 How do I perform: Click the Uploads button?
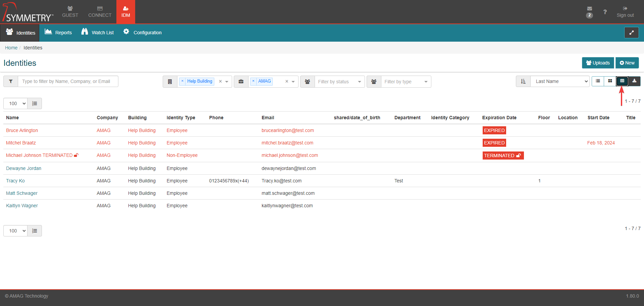[x=598, y=63]
